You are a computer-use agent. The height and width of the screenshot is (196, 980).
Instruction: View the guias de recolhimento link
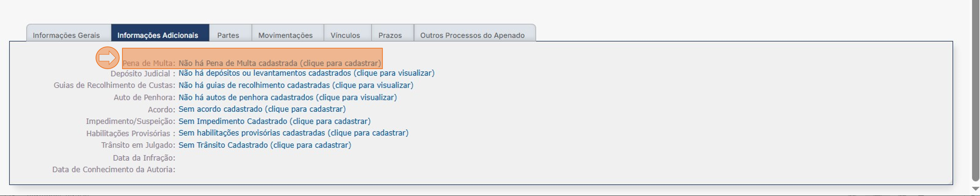[296, 85]
